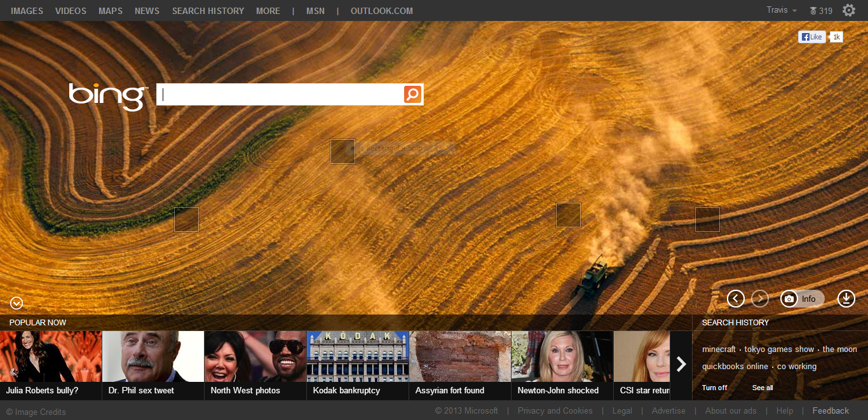Viewport: 868px width, 420px height.
Task: Click the © 2013 Microsoft text
Action: (x=466, y=411)
